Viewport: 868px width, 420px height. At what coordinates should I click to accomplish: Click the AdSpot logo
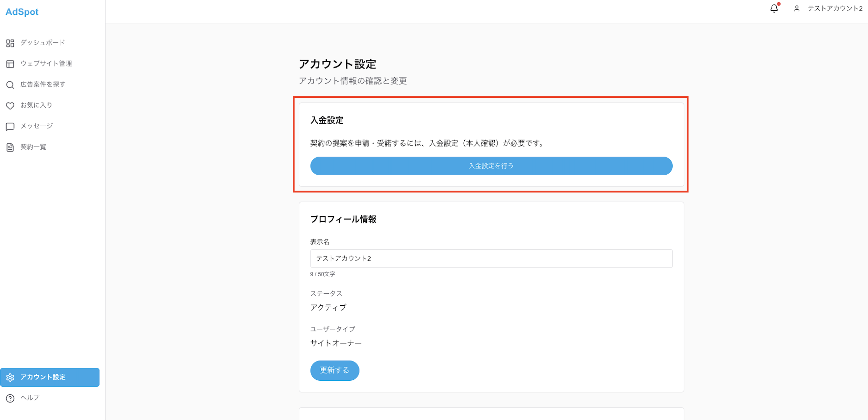click(22, 12)
